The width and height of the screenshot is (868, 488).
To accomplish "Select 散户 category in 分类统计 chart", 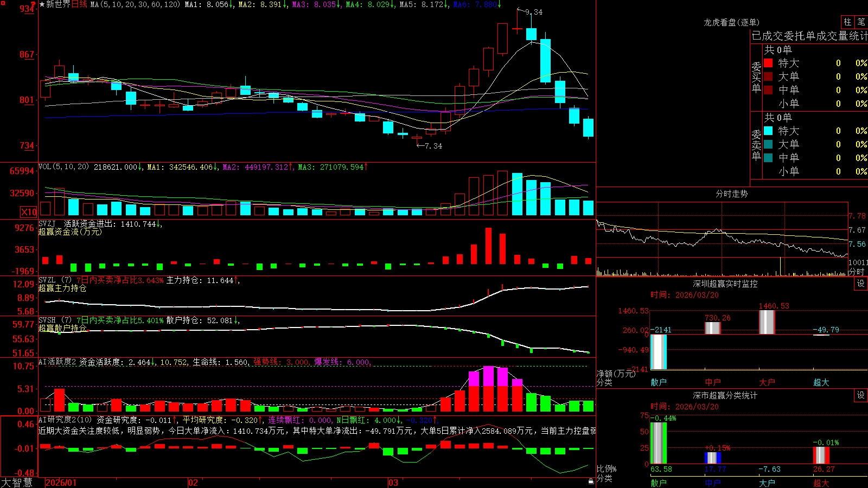I will (x=659, y=483).
